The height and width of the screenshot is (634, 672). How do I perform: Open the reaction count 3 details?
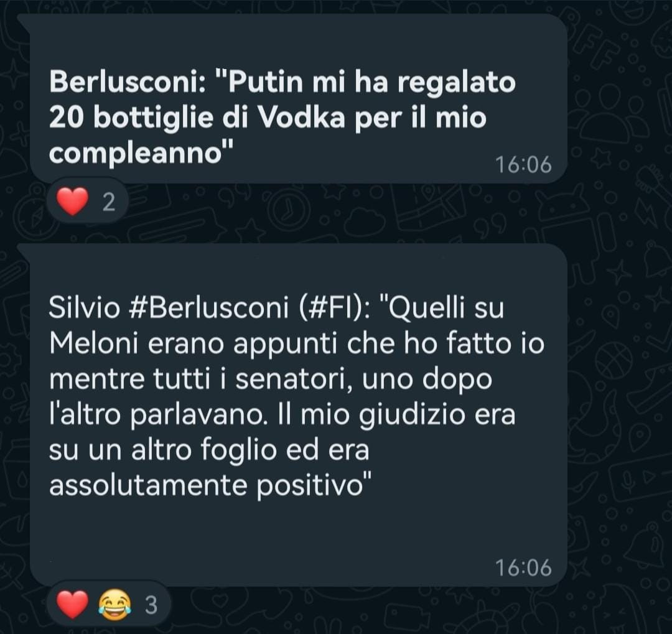[151, 605]
